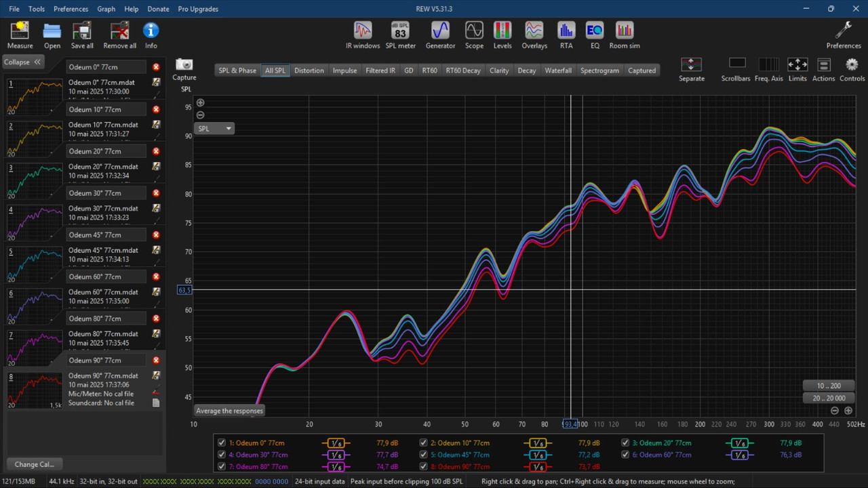The height and width of the screenshot is (488, 868).
Task: Click the 1/6 smoothing line for Odeum 45°
Action: click(x=538, y=455)
